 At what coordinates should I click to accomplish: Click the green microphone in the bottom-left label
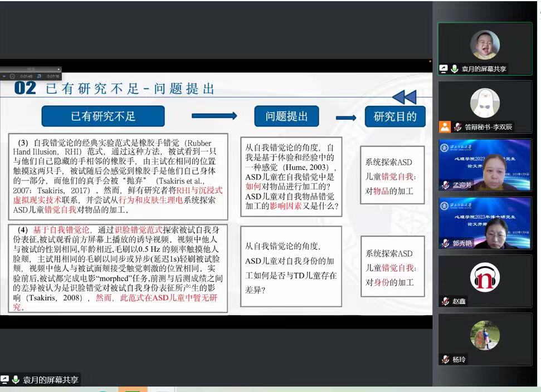click(16, 380)
